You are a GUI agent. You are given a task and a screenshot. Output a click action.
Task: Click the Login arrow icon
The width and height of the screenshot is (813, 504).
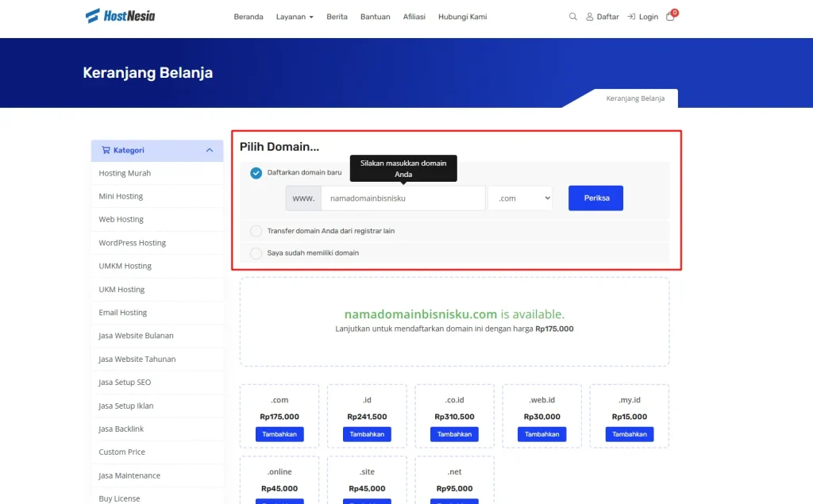pos(631,17)
